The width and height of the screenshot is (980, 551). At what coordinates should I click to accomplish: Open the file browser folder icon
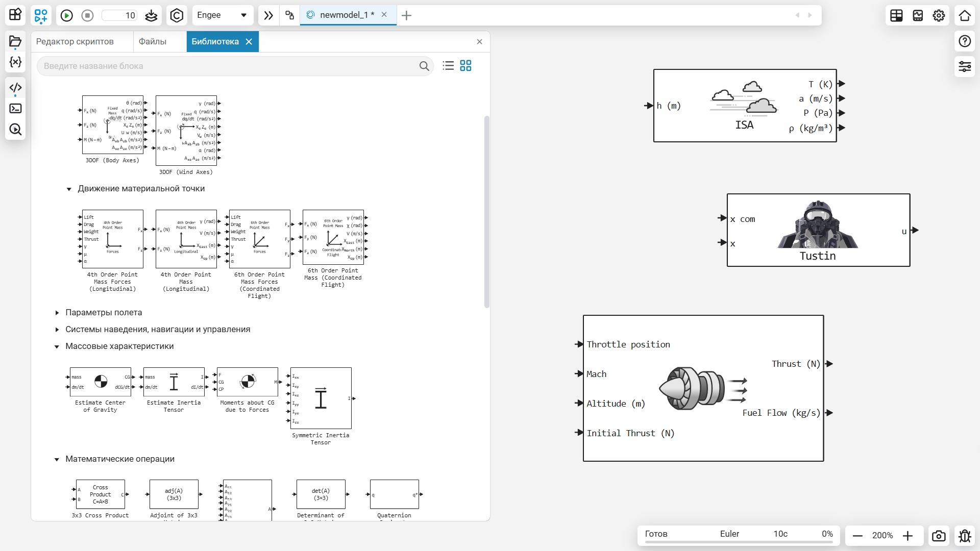(15, 41)
